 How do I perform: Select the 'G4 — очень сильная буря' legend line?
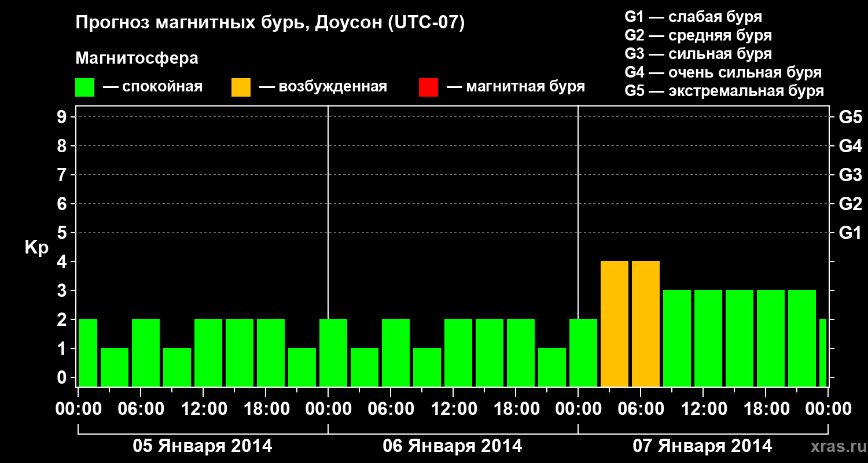pos(723,72)
